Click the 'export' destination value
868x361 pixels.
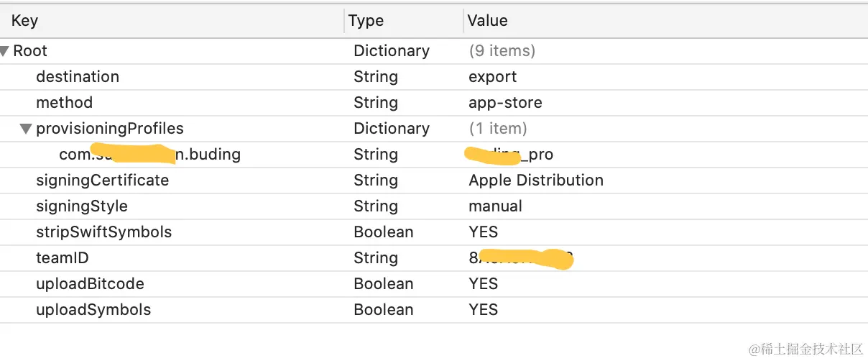[492, 77]
